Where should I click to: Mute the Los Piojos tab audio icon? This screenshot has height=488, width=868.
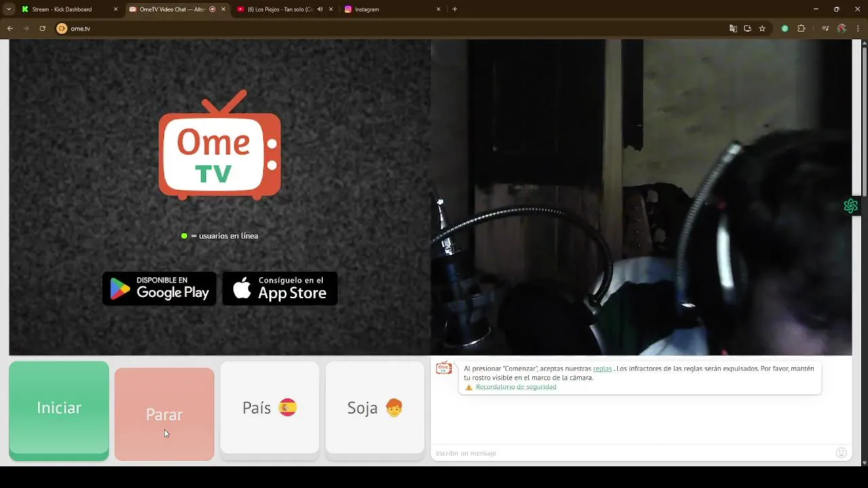(x=319, y=9)
